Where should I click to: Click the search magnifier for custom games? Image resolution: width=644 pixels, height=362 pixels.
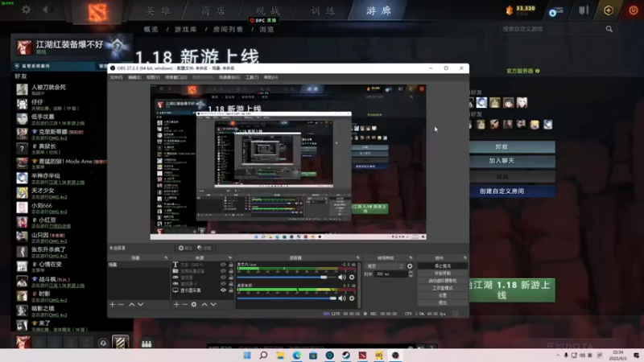609,29
